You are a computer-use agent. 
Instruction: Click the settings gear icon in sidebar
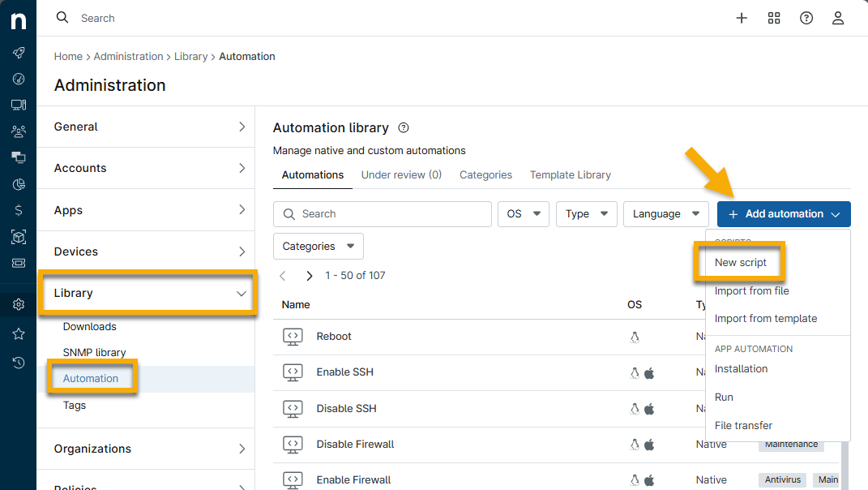click(18, 305)
